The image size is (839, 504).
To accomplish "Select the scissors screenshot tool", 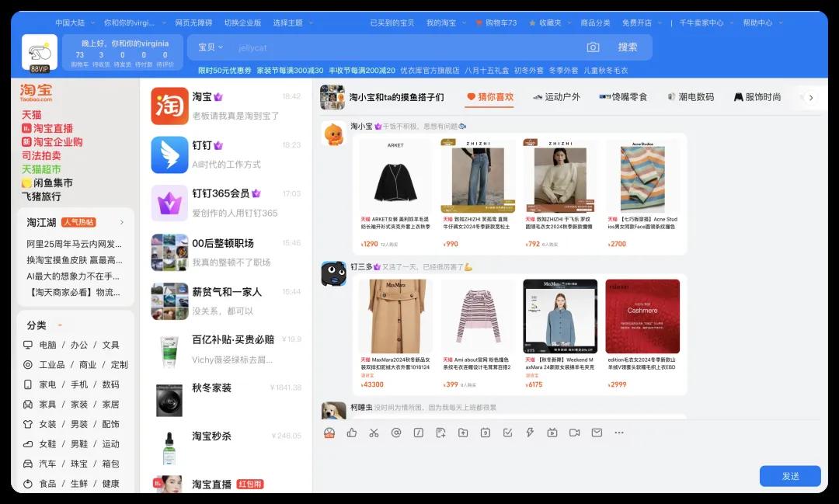I will [x=374, y=433].
